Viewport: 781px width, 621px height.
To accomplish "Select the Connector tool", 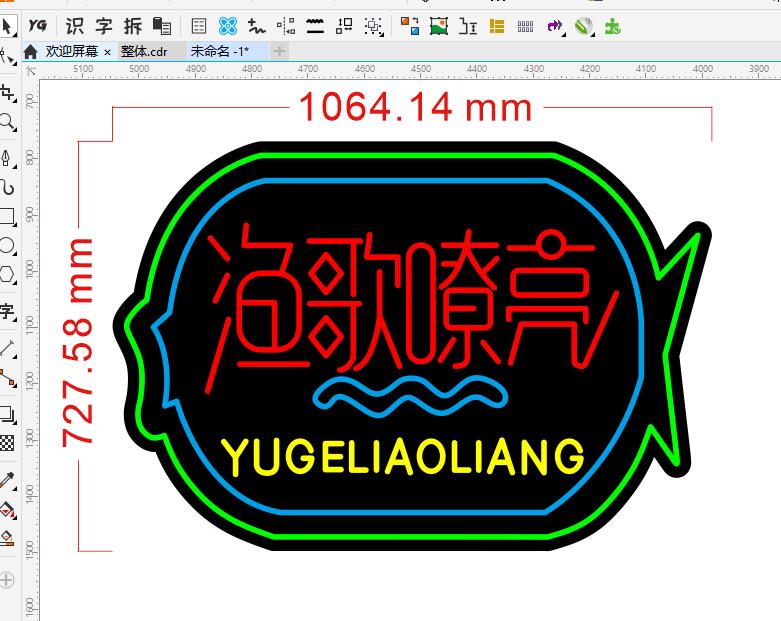I will point(7,378).
